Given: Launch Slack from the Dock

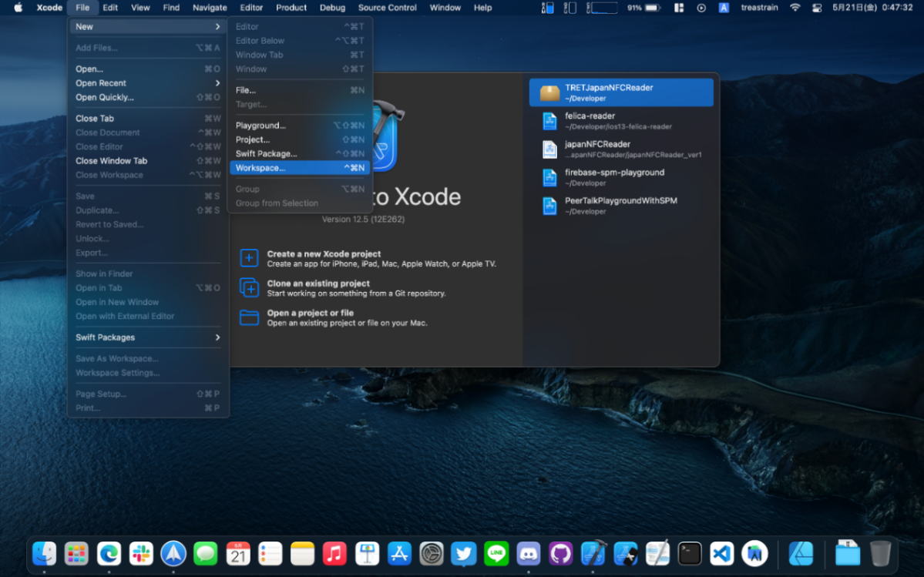Looking at the screenshot, I should click(x=141, y=553).
